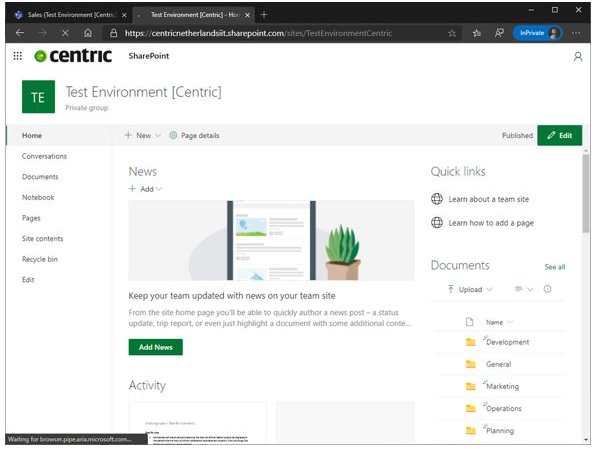Open browser settings and more menu
Image resolution: width=597 pixels, height=449 pixels.
point(576,34)
